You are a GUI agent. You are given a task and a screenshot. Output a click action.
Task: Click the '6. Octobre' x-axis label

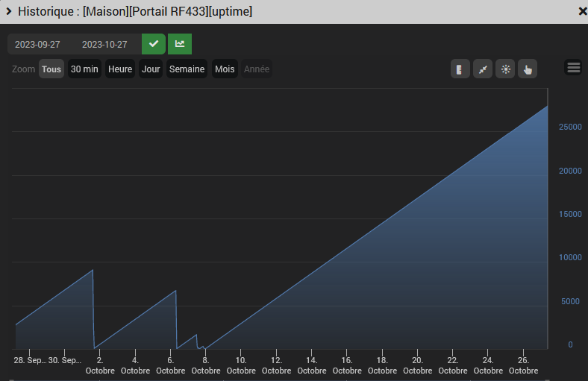(x=170, y=365)
